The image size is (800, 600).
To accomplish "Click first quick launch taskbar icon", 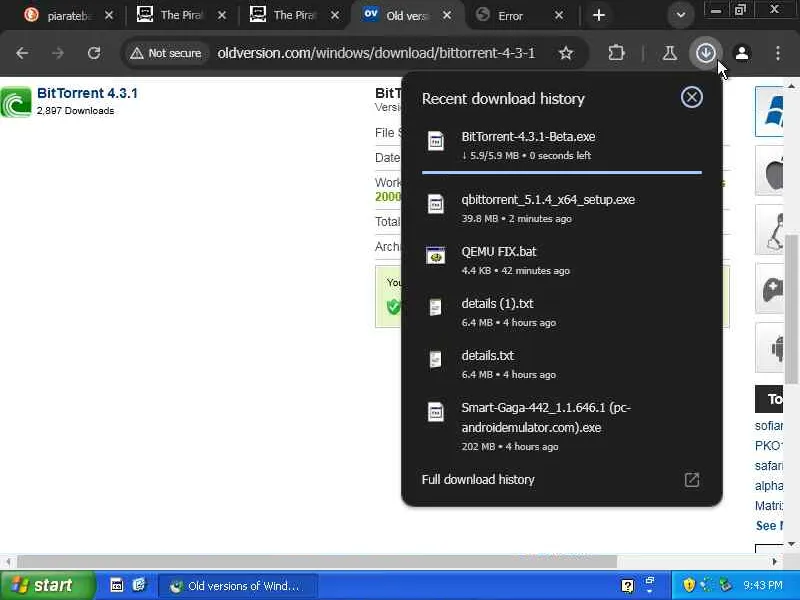I will click(117, 585).
